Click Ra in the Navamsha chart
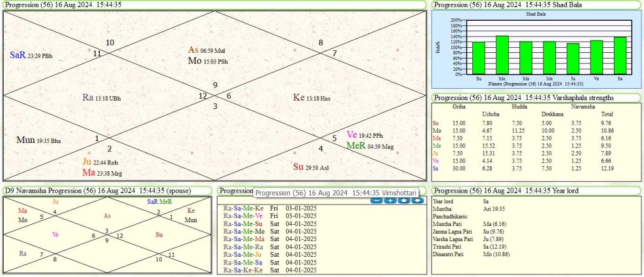Viewport: 644px width, 277px height. tap(23, 254)
